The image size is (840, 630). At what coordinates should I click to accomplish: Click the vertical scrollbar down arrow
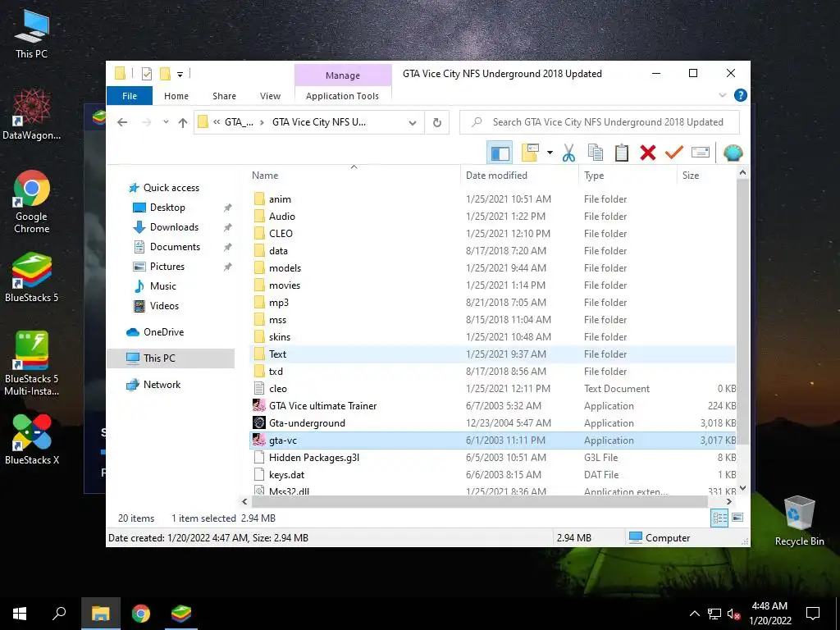tap(742, 488)
